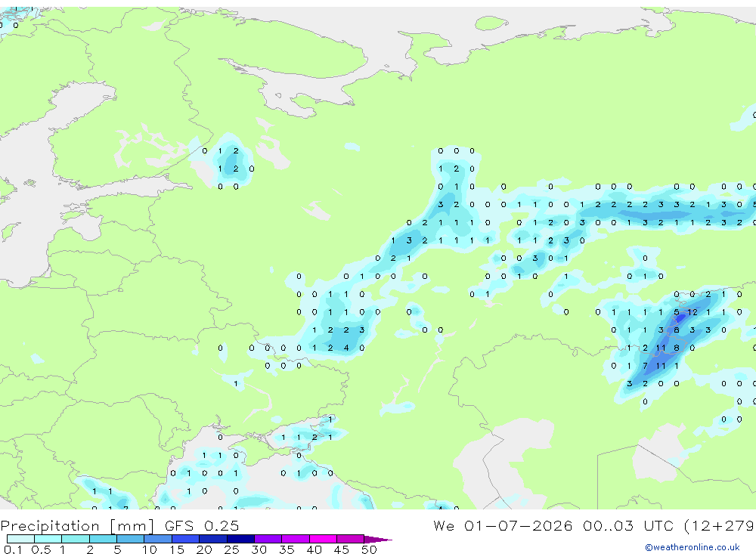Click the 0.1–0.5 mm legend color swatch

(20, 539)
